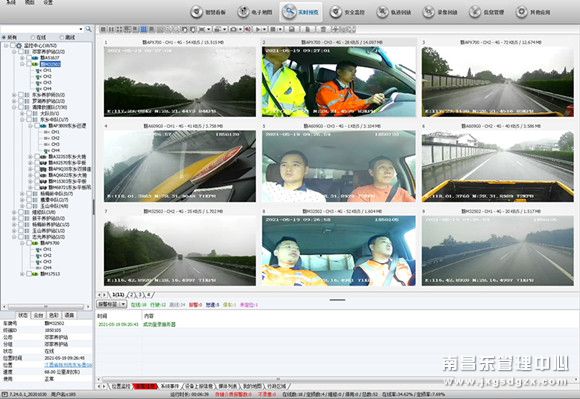Open the track playback (轨迹回放) module icon
This screenshot has height=399, width=580.
pyautogui.click(x=382, y=12)
